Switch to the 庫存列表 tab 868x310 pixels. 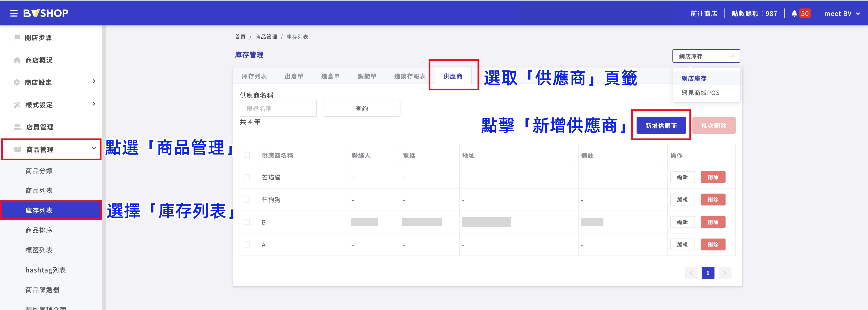tap(254, 76)
